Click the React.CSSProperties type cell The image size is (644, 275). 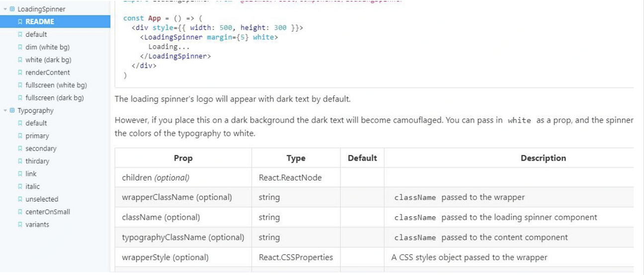pos(296,258)
